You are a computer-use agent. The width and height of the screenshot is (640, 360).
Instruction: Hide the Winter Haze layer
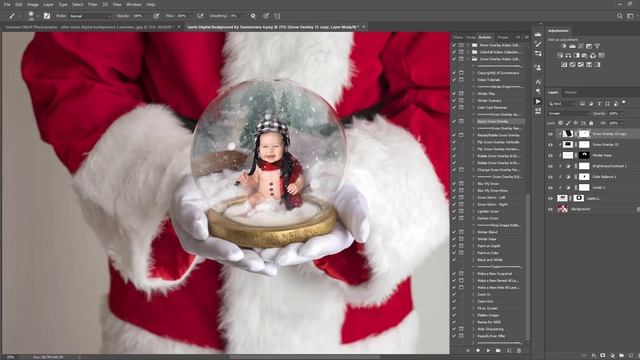pos(551,156)
